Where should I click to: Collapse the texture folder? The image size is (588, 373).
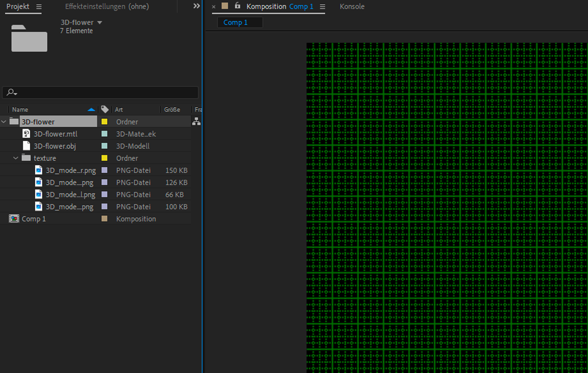tap(16, 158)
